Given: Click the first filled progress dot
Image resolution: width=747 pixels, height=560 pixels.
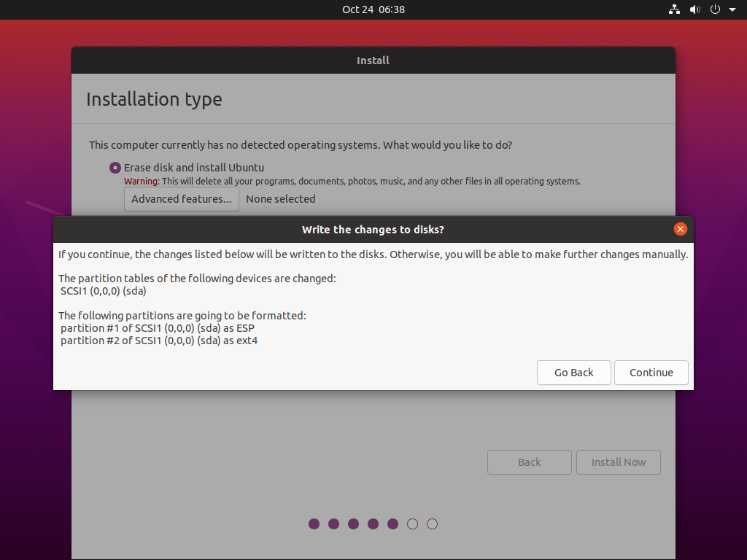Looking at the screenshot, I should [x=314, y=524].
